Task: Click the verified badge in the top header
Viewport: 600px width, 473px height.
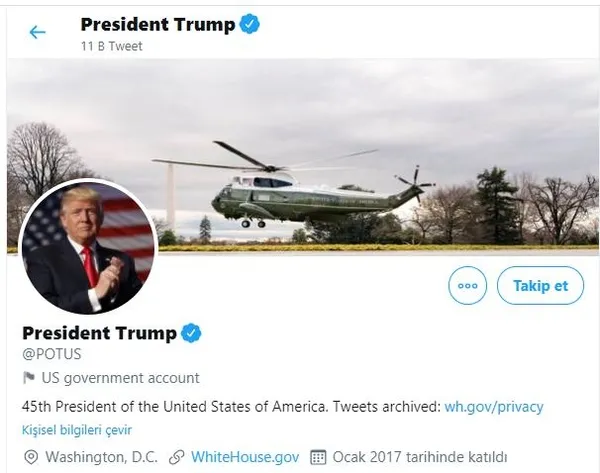Action: pyautogui.click(x=250, y=24)
